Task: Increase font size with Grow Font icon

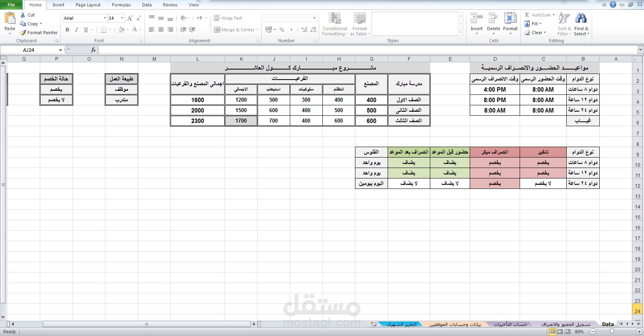Action: [130, 18]
